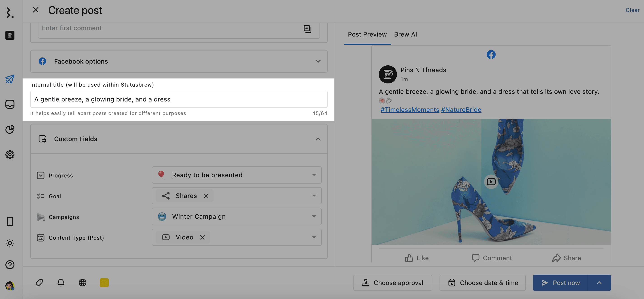Open Settings gear in sidebar

click(10, 155)
